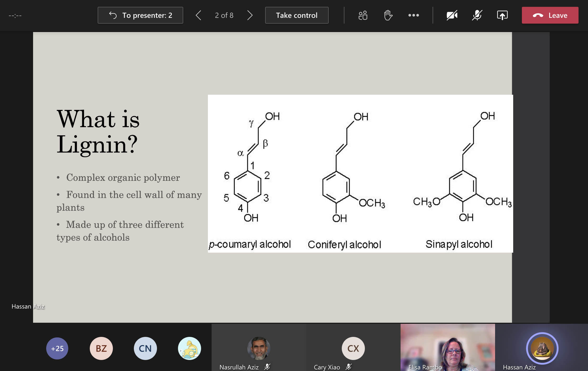Open the More actions ellipsis menu
588x371 pixels.
(x=413, y=15)
